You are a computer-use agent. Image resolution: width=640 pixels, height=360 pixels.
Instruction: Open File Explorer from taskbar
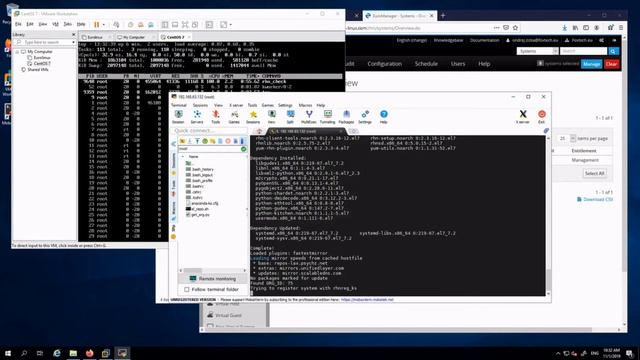click(x=73, y=353)
